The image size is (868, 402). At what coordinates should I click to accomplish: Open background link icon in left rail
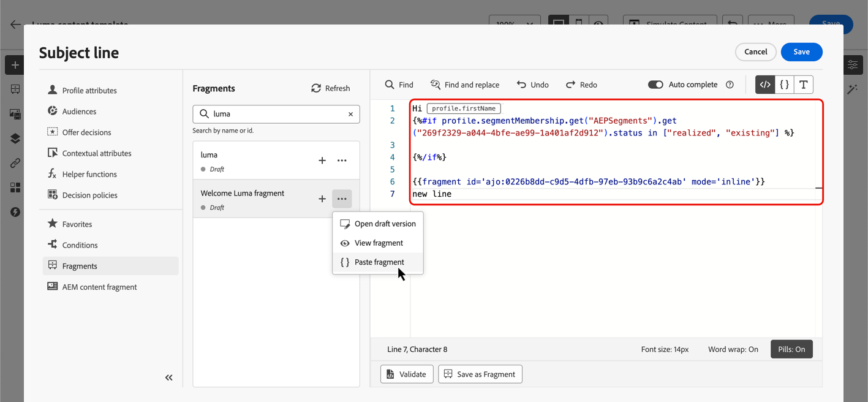coord(15,163)
